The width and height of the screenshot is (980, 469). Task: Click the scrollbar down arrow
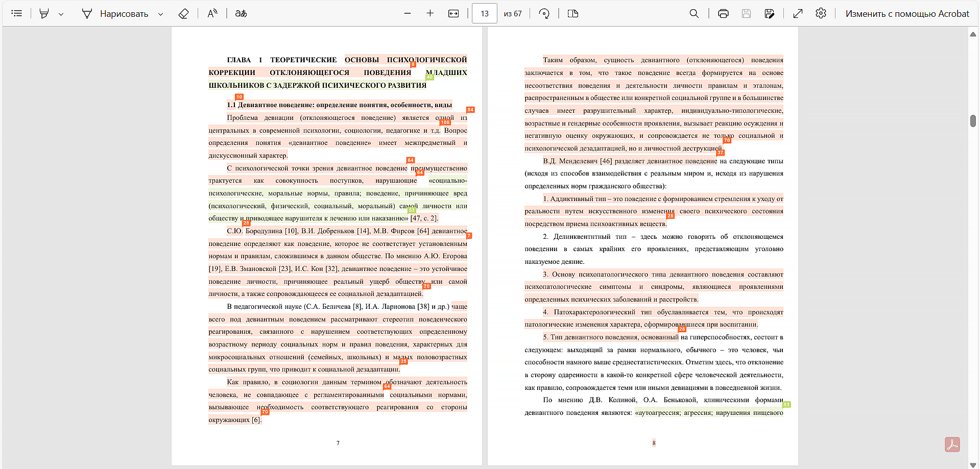[x=973, y=465]
